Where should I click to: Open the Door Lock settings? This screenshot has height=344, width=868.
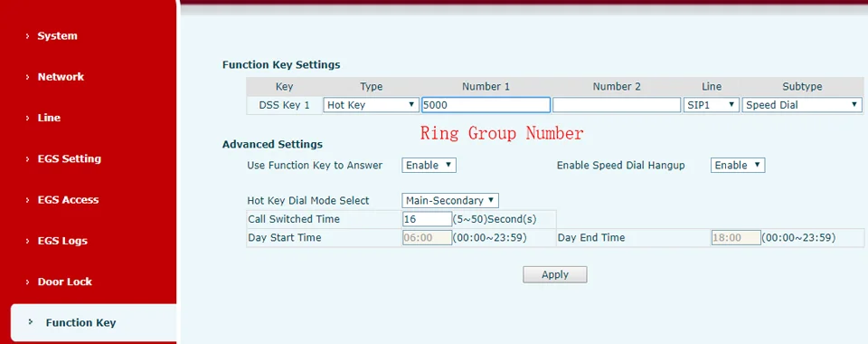pos(64,282)
